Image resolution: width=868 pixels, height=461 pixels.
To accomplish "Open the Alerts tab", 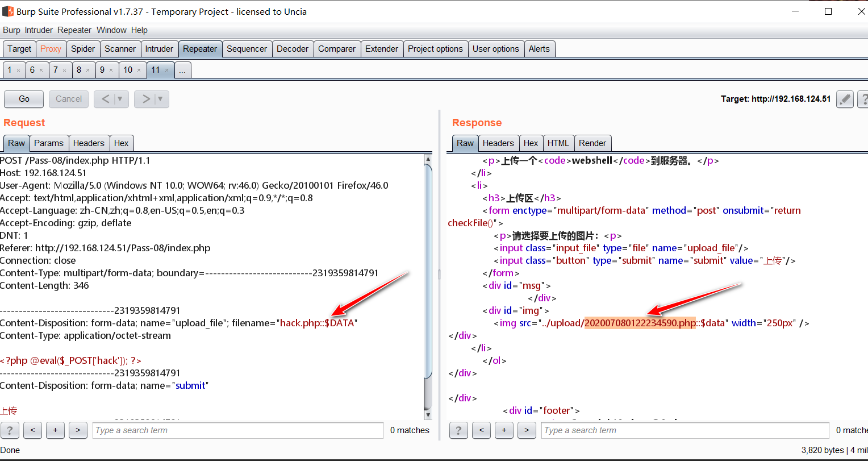I will point(539,49).
